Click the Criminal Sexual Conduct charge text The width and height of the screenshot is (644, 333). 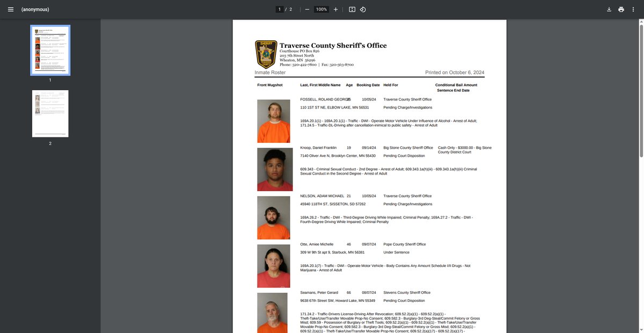coord(389,171)
